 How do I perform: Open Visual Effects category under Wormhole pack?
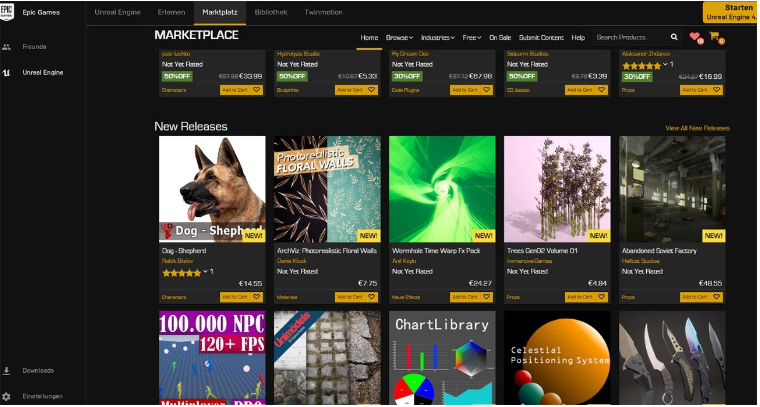pyautogui.click(x=406, y=297)
